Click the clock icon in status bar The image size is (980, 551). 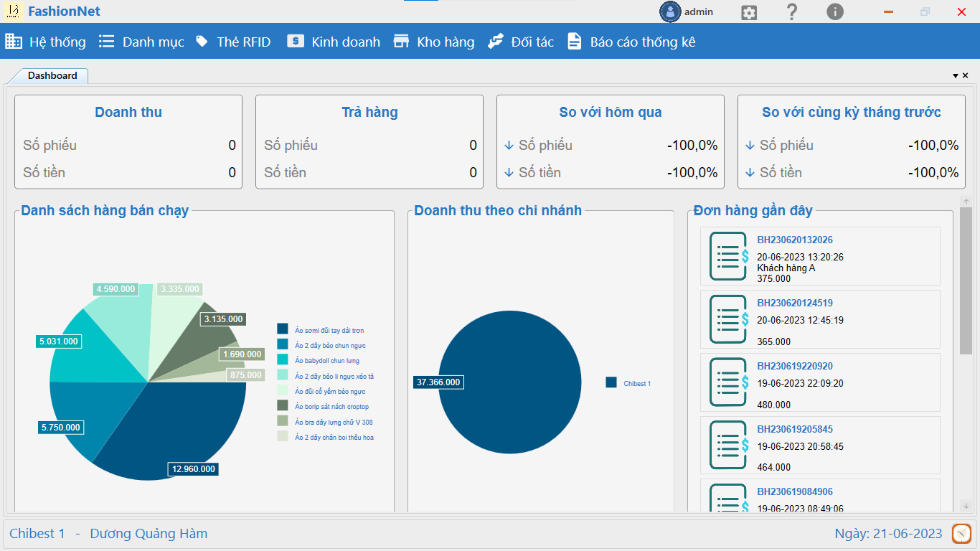(961, 534)
